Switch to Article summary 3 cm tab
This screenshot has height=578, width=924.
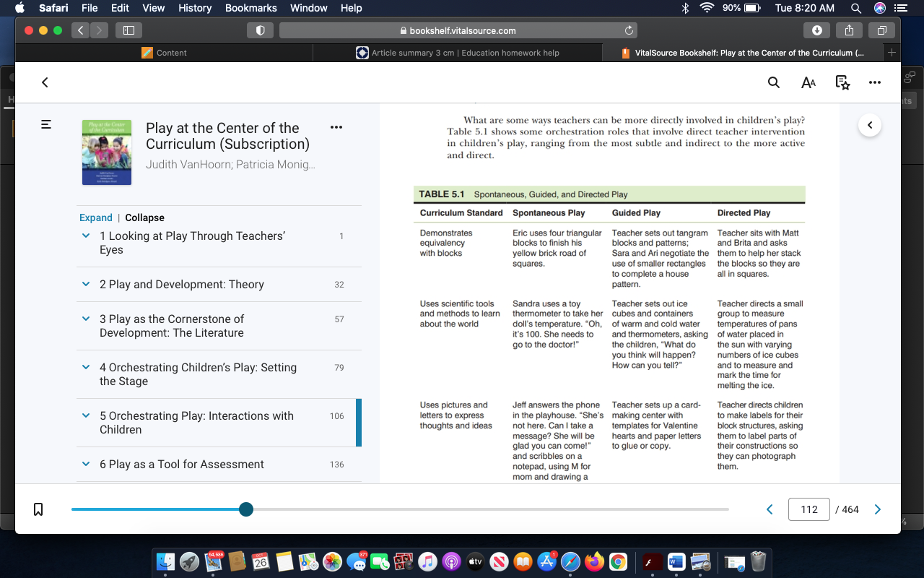pyautogui.click(x=457, y=53)
